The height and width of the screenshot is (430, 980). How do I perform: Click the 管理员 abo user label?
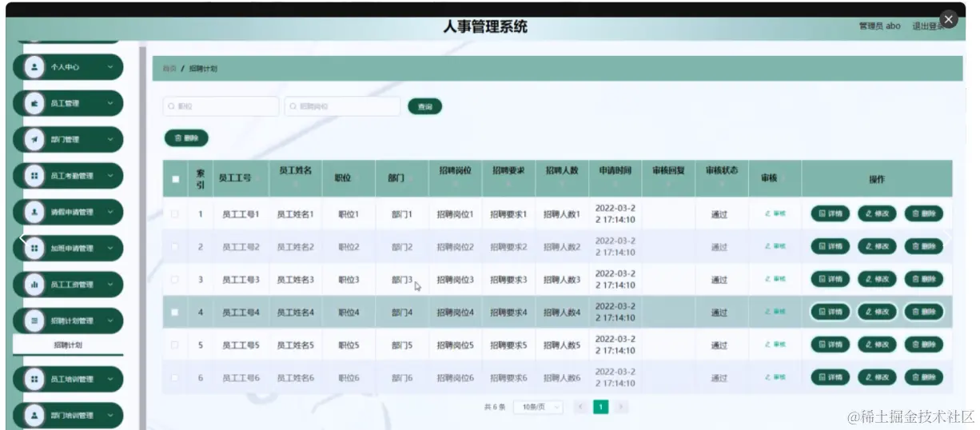(879, 26)
